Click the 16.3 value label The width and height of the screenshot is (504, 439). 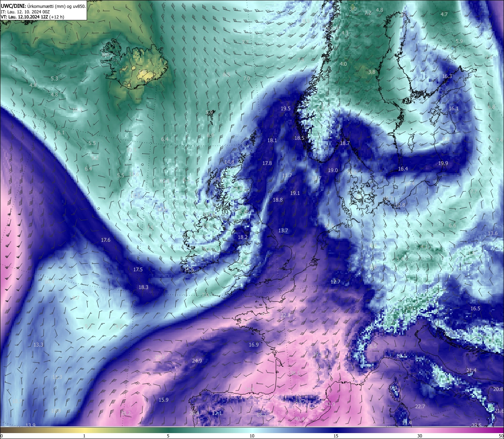pyautogui.click(x=447, y=76)
